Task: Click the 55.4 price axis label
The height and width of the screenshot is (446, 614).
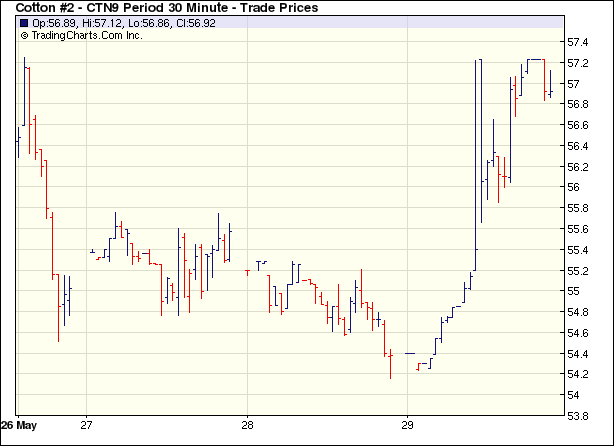Action: tap(579, 250)
